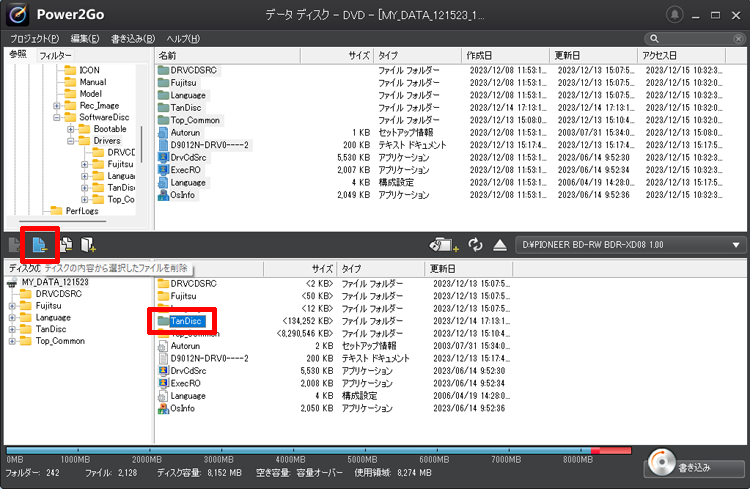This screenshot has height=489, width=750.
Task: Select TanDisc folder in disc contents list
Action: tap(186, 321)
